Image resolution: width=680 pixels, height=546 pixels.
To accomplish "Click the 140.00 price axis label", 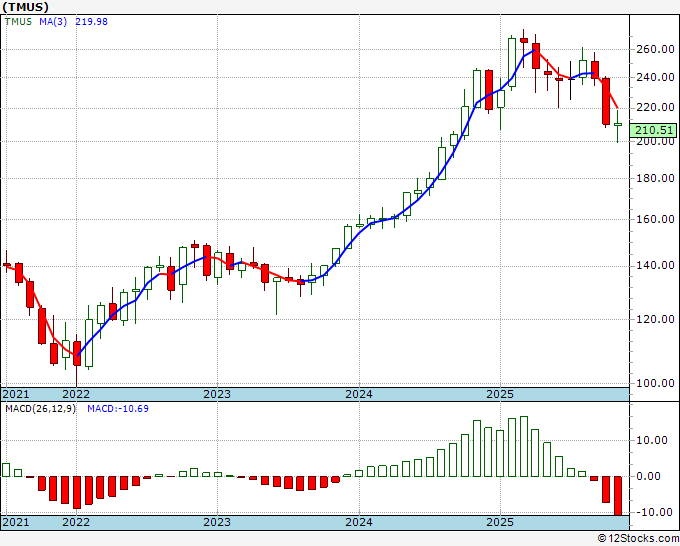I will coord(655,265).
